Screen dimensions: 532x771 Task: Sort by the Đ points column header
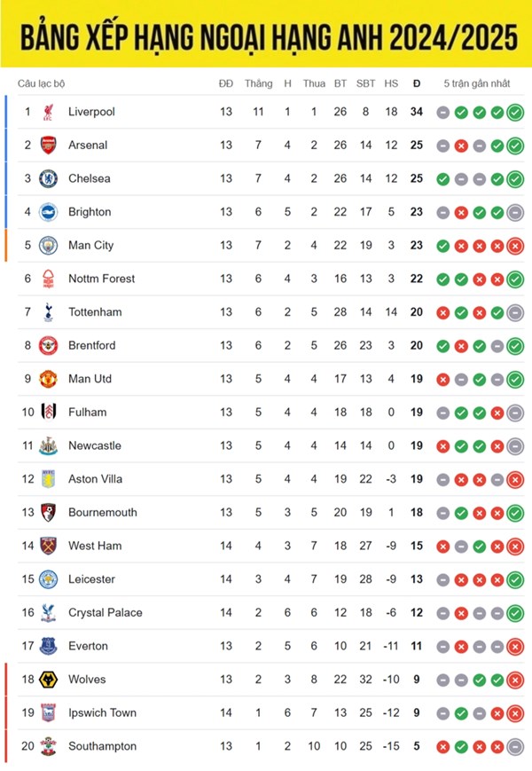[x=417, y=83]
